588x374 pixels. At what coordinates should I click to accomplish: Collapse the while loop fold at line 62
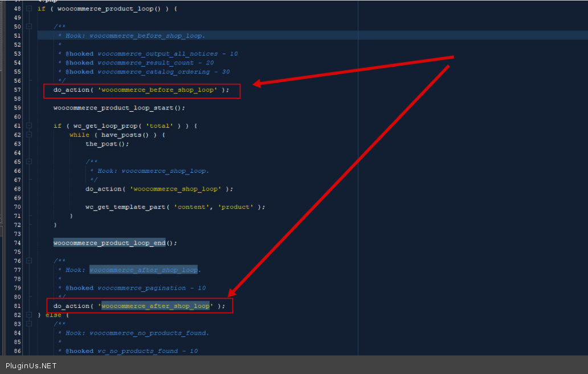click(29, 135)
